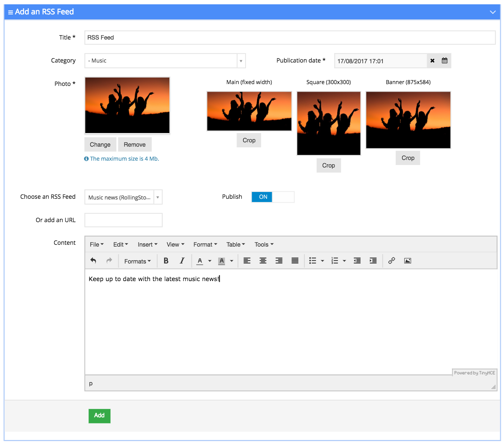Insert an image using picture icon
Screen dimensions: 504x445
408,261
